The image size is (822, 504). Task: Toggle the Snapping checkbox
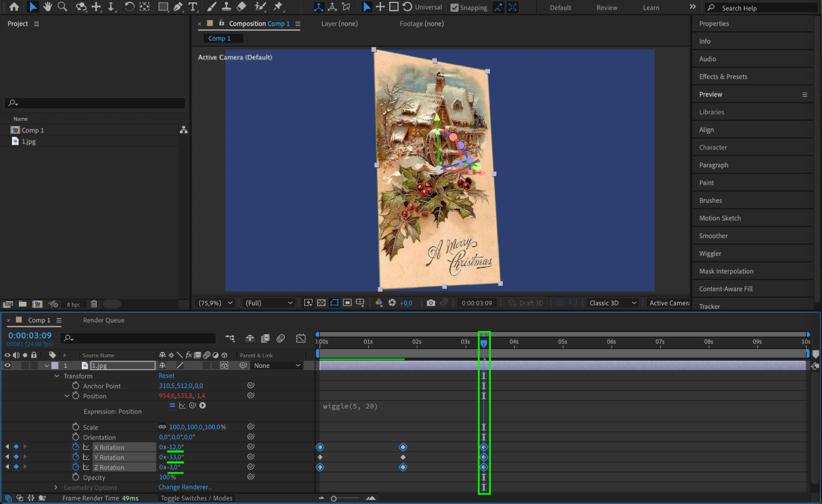click(454, 7)
